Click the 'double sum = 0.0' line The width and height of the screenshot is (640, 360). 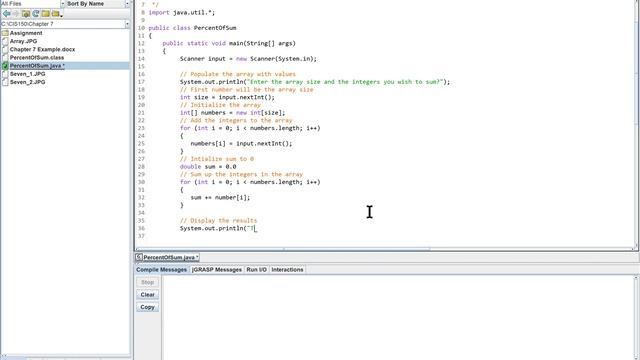[x=208, y=167]
